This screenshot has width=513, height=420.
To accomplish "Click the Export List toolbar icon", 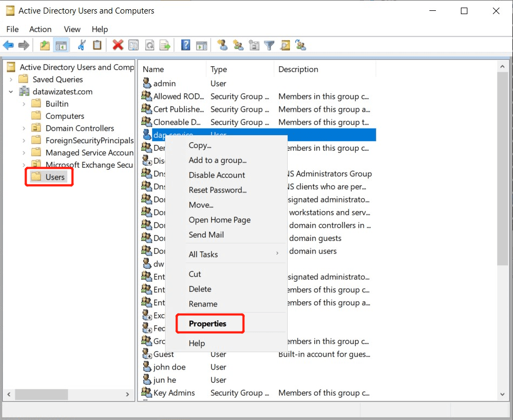I will click(x=165, y=45).
